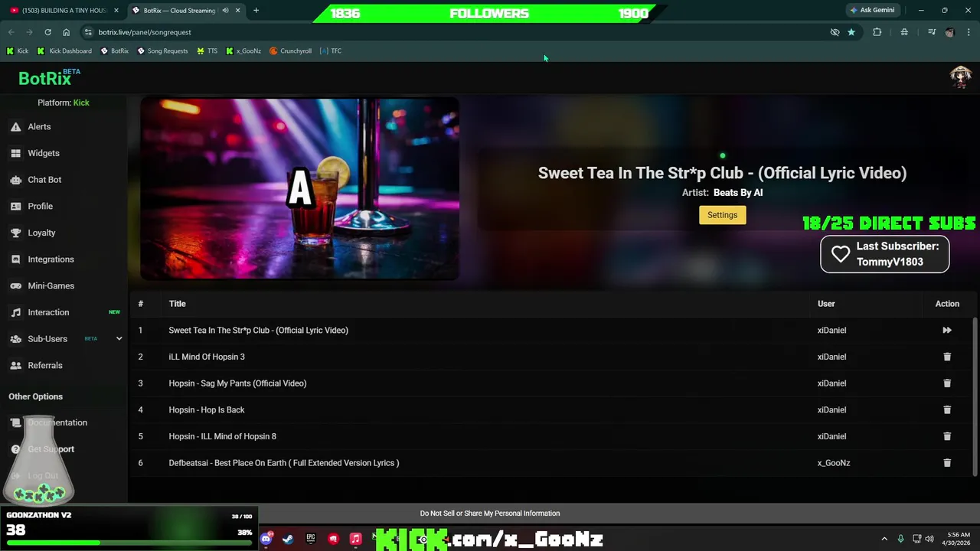Remove Hopsin - Hop Is Back from queue

tap(947, 410)
